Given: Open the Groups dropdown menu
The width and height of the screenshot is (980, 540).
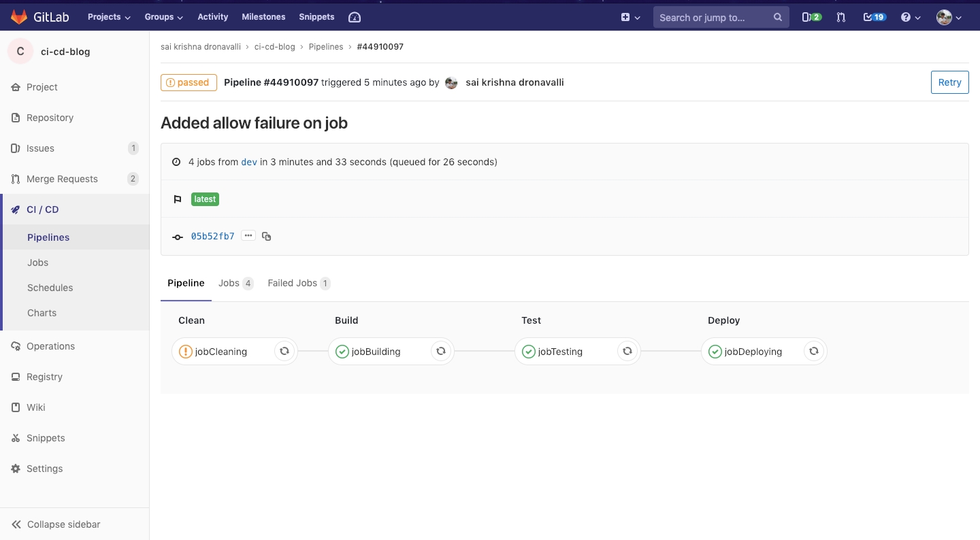Looking at the screenshot, I should [x=164, y=17].
